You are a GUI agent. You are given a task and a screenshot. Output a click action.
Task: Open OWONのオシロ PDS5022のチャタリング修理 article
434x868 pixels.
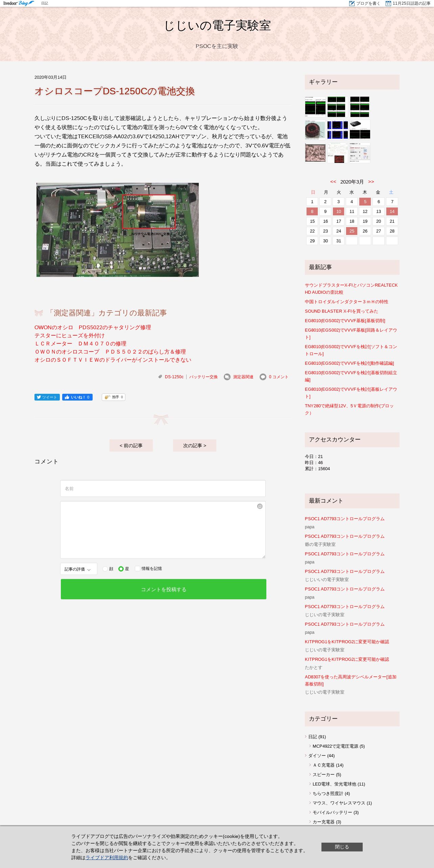[x=93, y=328]
